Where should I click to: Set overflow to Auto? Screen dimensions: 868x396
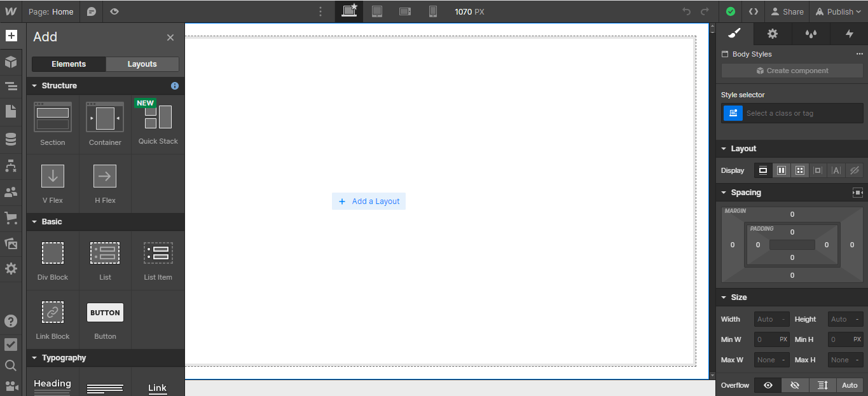[850, 385]
